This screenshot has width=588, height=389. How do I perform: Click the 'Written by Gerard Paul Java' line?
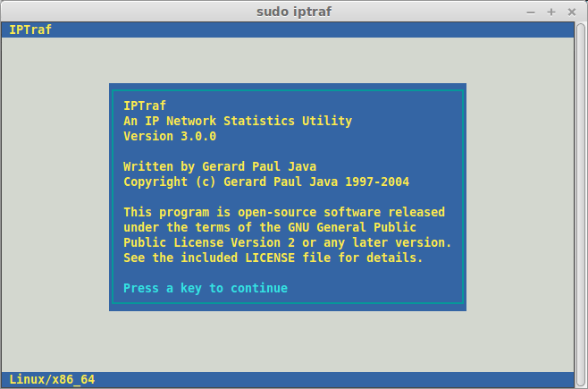click(x=220, y=166)
